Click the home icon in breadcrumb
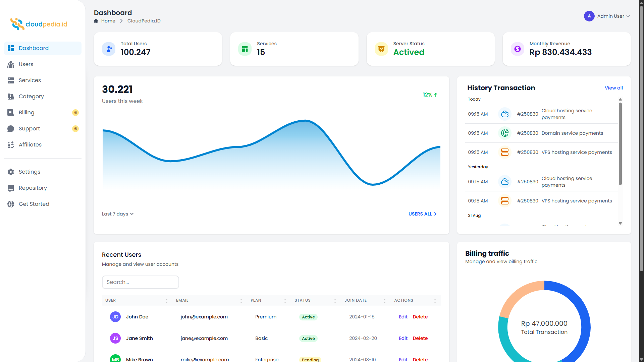The width and height of the screenshot is (644, 362). click(x=96, y=21)
